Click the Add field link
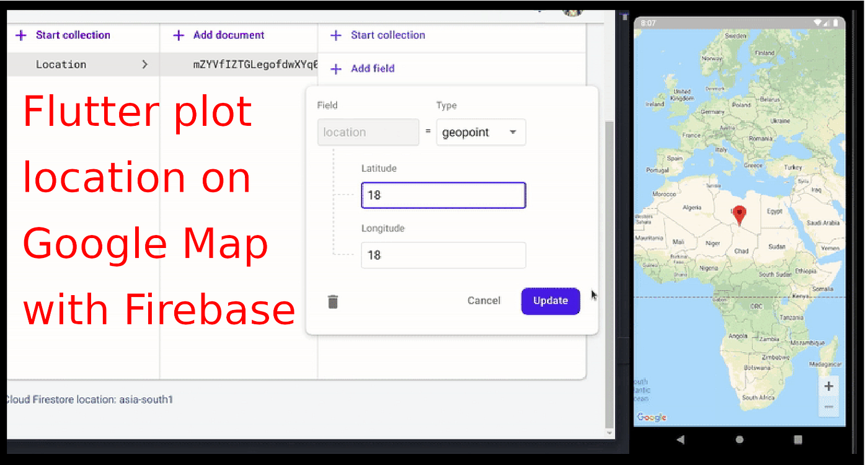This screenshot has height=465, width=868. tap(373, 69)
